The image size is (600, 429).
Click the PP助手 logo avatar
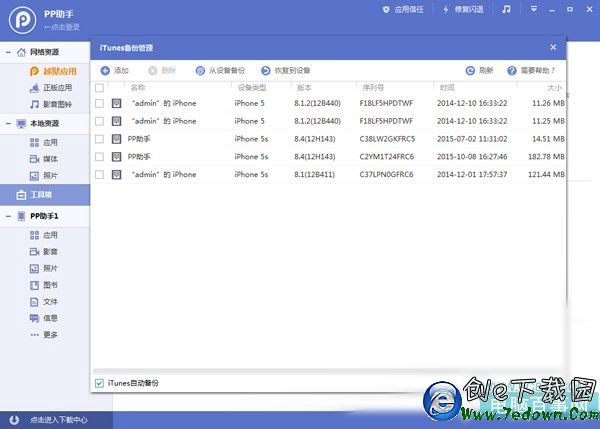23,20
